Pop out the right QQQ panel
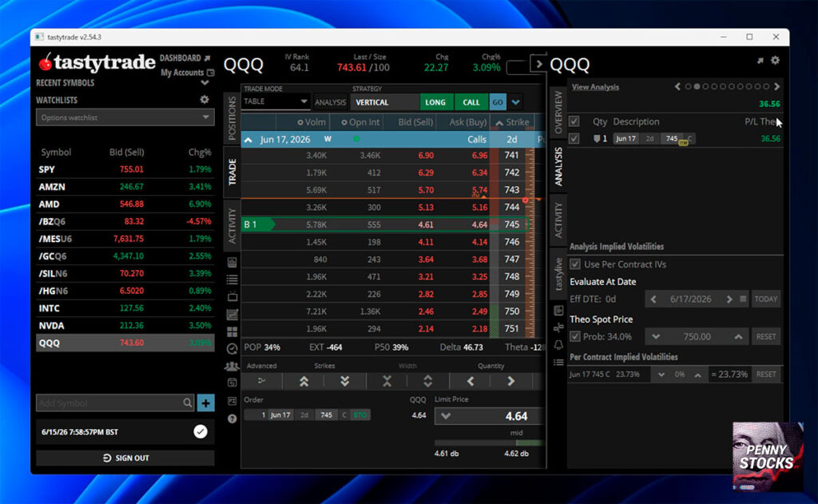The image size is (818, 504). click(760, 61)
